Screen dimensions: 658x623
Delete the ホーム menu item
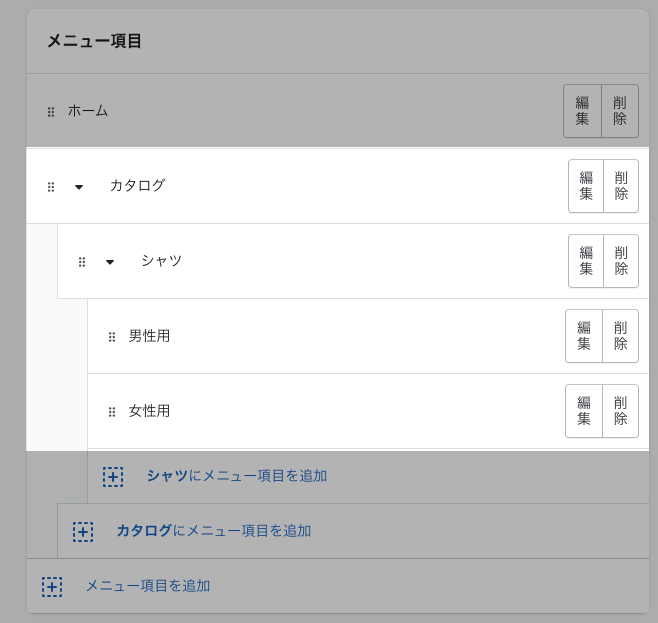(x=620, y=111)
